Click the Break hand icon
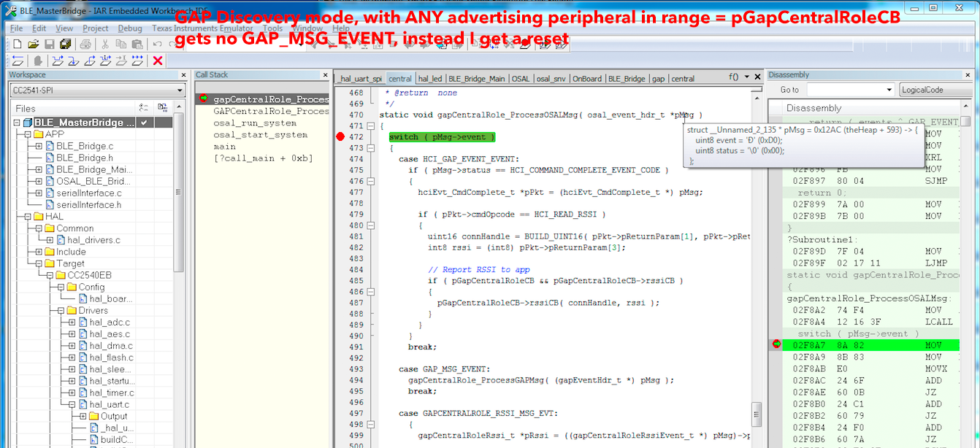The width and height of the screenshot is (980, 448). (x=38, y=61)
